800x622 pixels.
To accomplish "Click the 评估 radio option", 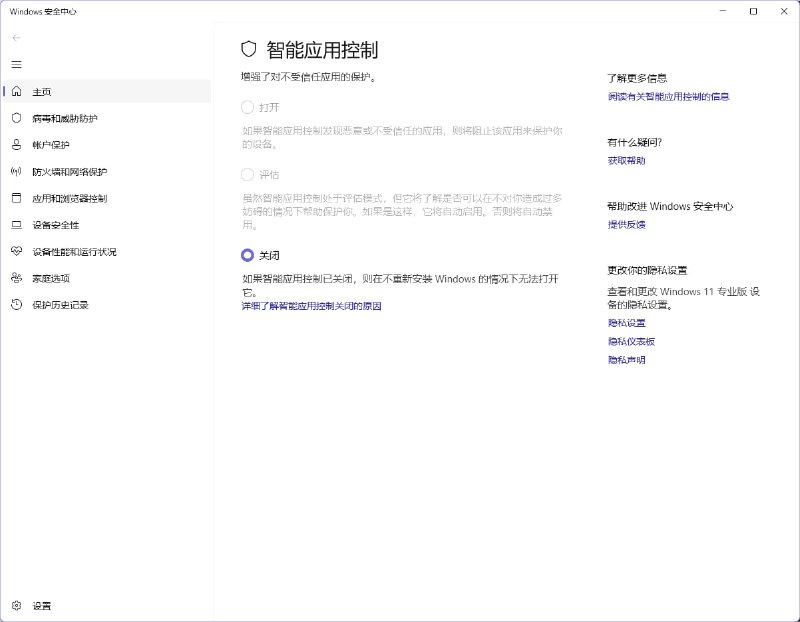I will point(248,174).
